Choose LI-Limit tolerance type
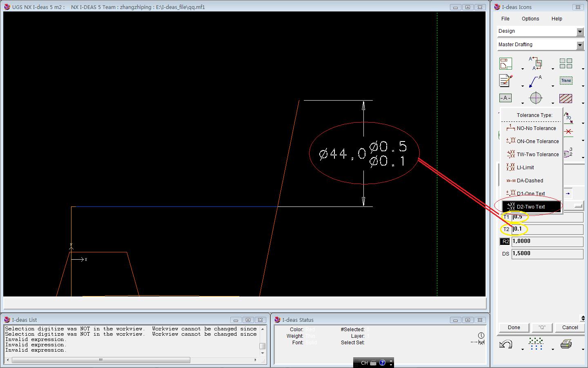The height and width of the screenshot is (368, 588). pyautogui.click(x=532, y=167)
